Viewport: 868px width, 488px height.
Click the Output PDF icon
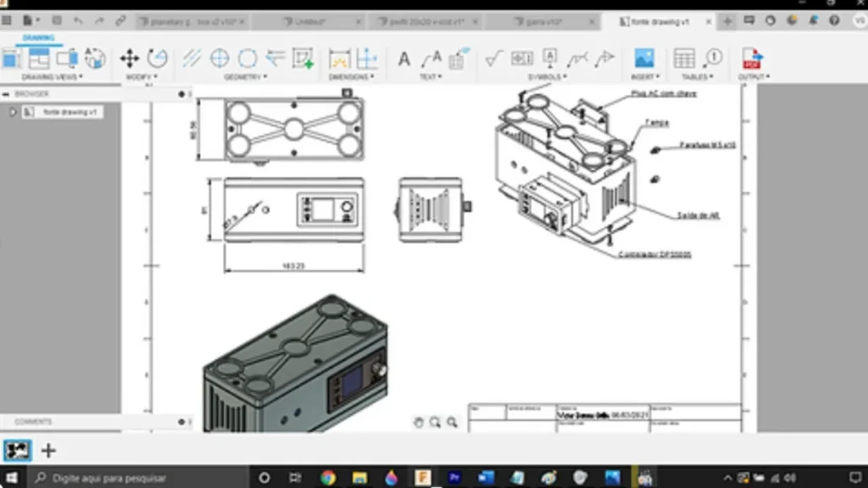click(751, 58)
